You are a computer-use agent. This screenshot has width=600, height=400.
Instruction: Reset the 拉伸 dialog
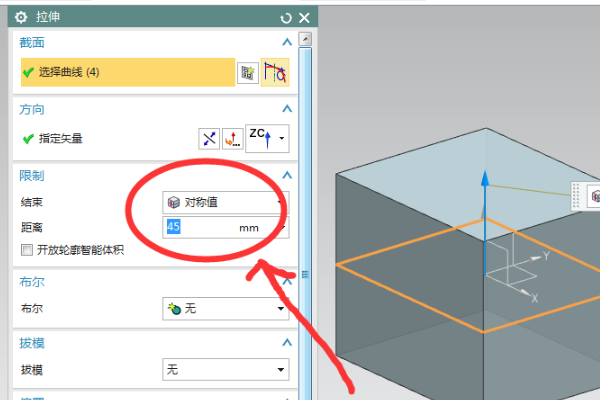pyautogui.click(x=285, y=18)
